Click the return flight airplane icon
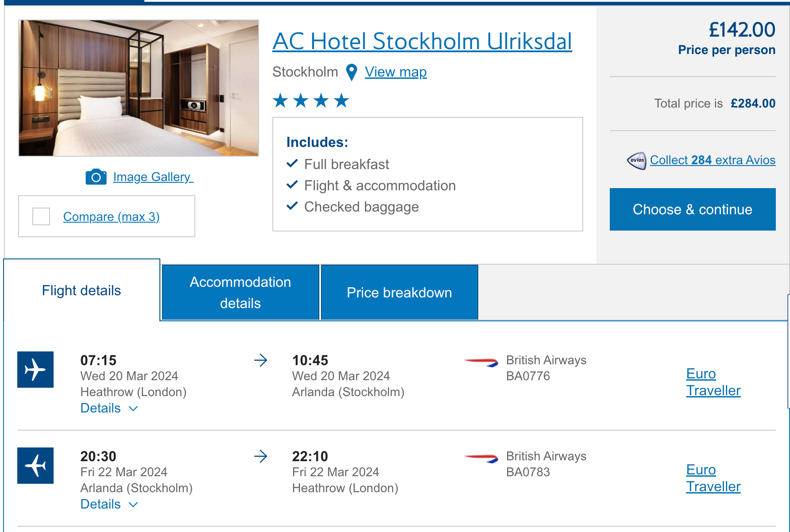 coord(35,466)
